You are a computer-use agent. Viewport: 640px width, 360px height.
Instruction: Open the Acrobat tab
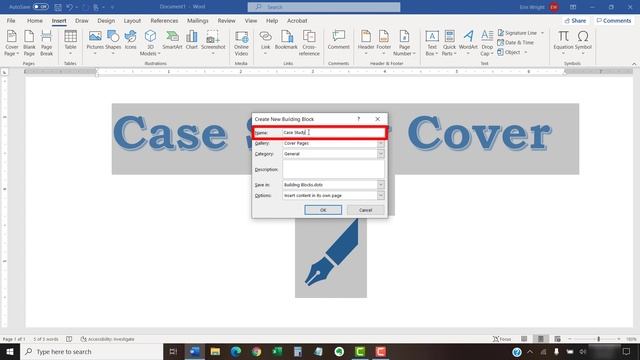(x=297, y=20)
